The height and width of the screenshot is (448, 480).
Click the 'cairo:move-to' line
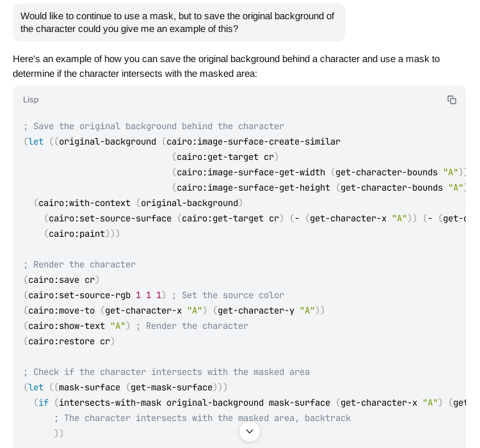[x=174, y=310]
